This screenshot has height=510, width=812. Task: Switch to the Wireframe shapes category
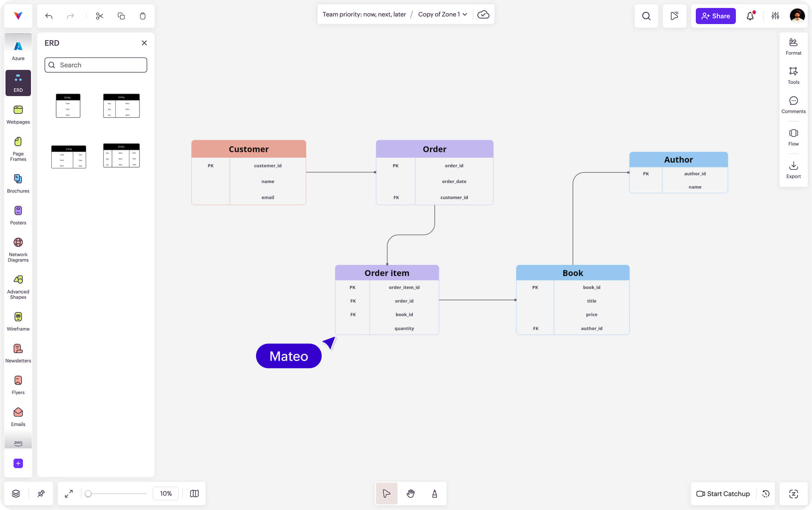(x=18, y=321)
